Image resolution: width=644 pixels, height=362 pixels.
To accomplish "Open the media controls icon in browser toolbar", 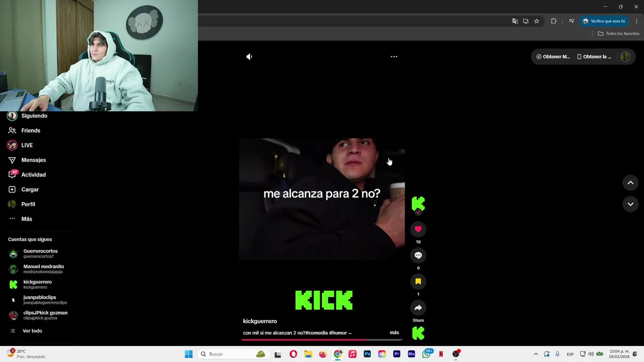I will (571, 21).
